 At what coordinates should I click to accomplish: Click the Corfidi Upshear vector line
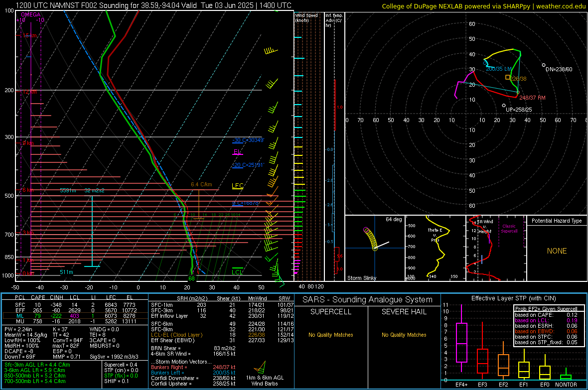(x=193, y=384)
